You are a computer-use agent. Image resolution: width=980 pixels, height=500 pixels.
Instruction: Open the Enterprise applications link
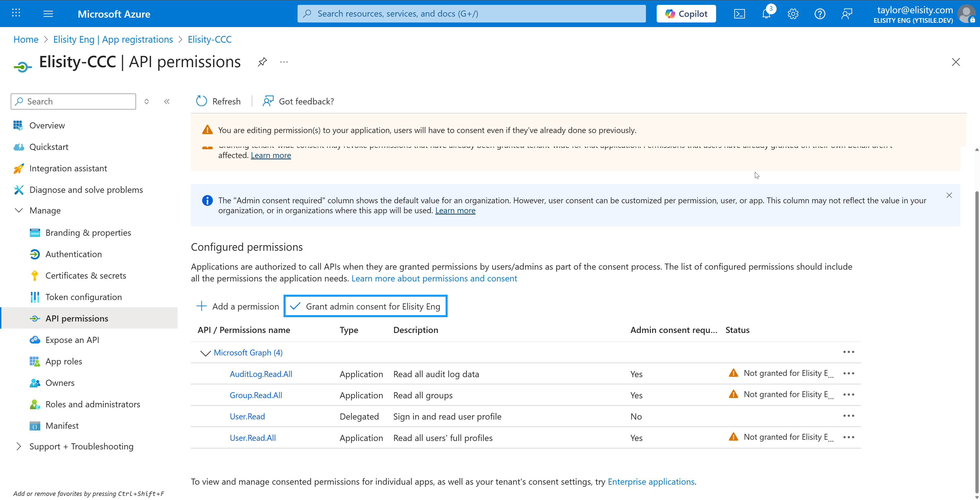[651, 482]
